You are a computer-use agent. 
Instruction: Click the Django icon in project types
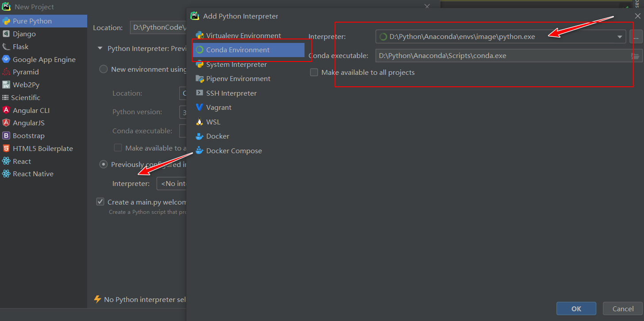6,34
